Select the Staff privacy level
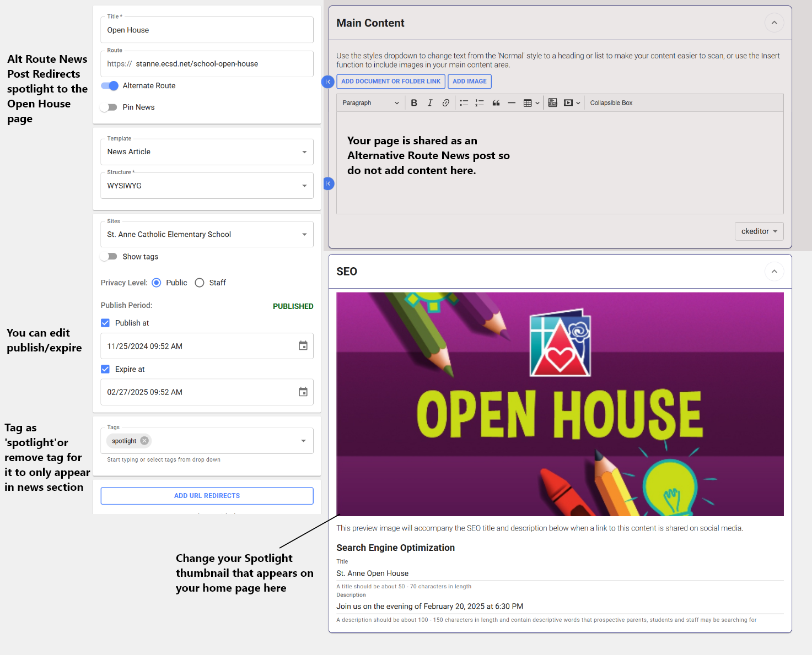The height and width of the screenshot is (655, 812). tap(200, 283)
